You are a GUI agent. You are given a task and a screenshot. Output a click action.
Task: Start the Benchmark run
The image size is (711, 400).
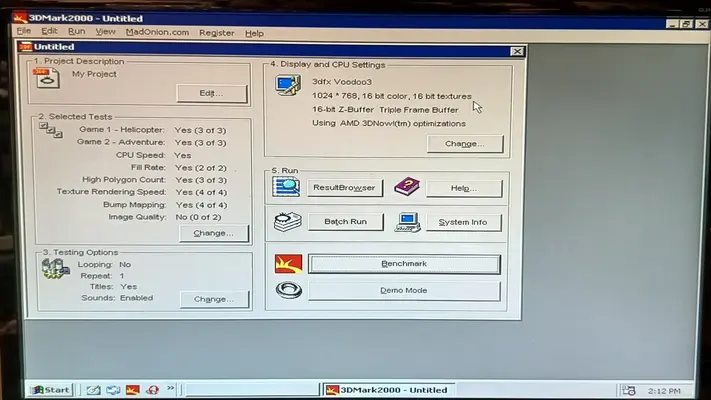coord(403,264)
